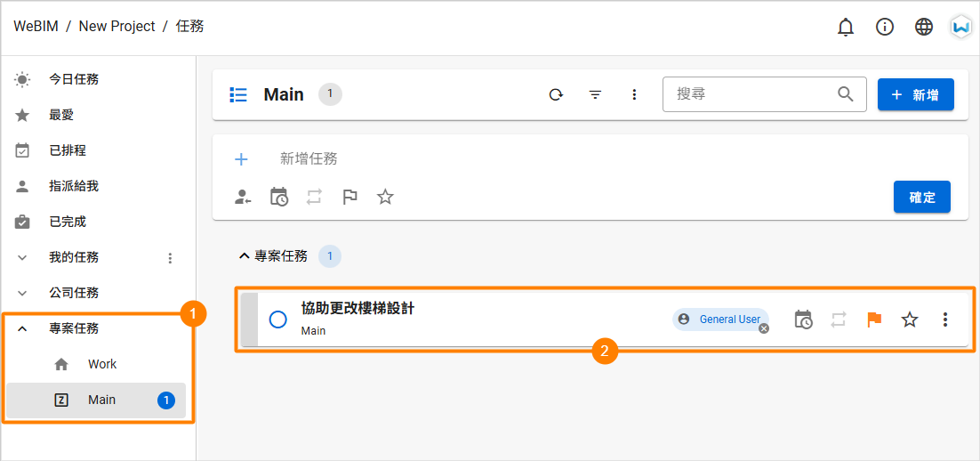This screenshot has height=461, width=980.
Task: Toggle the favorite star on 協助更改樓梯設計
Action: (x=910, y=319)
